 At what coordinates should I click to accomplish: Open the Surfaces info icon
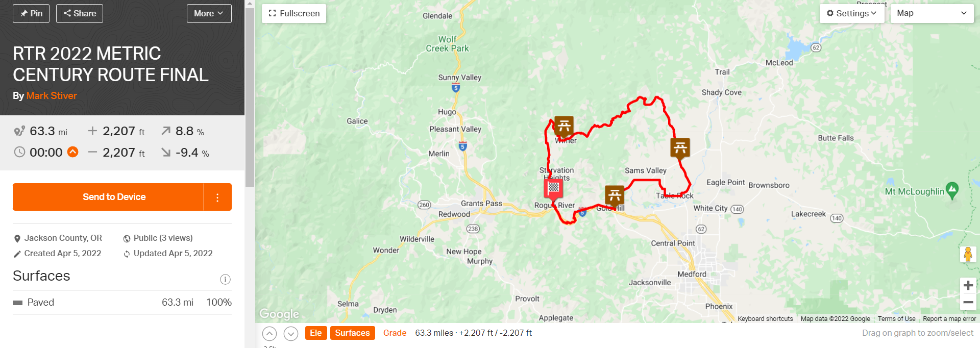(225, 279)
